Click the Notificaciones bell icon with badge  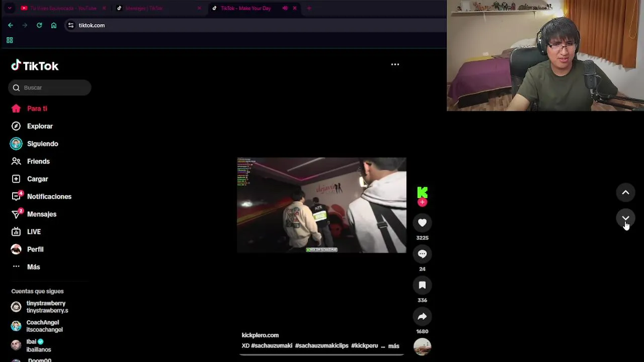(17, 196)
